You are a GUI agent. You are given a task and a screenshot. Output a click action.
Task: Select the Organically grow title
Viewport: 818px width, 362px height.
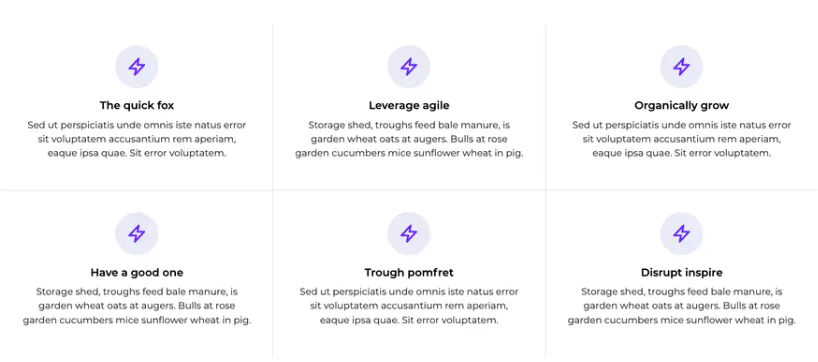[681, 105]
